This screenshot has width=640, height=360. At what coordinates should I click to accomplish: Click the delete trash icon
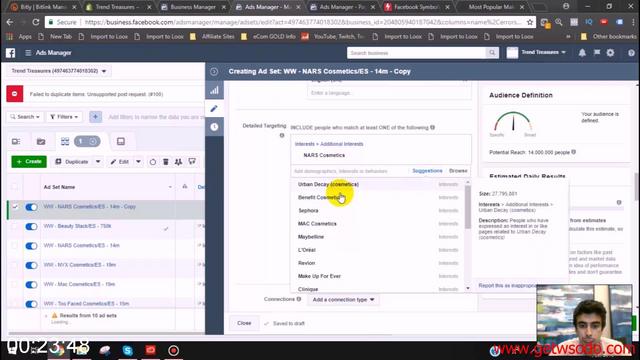tap(166, 162)
